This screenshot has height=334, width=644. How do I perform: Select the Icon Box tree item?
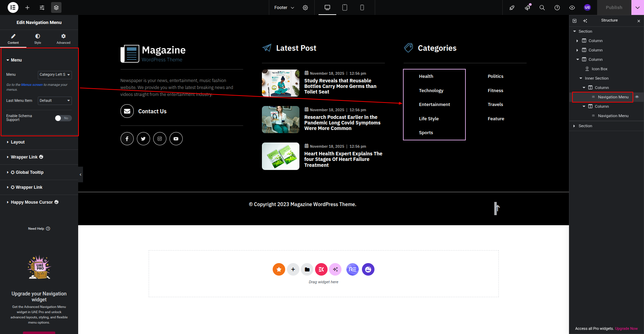tap(599, 69)
